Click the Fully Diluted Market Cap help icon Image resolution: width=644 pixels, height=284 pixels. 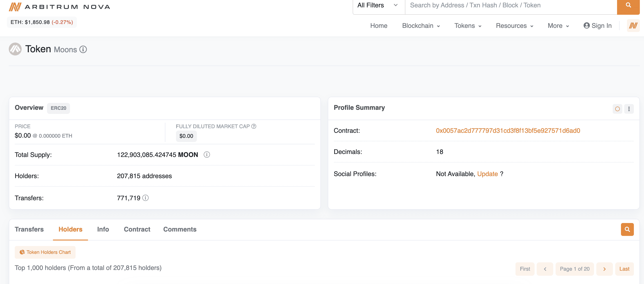(254, 126)
